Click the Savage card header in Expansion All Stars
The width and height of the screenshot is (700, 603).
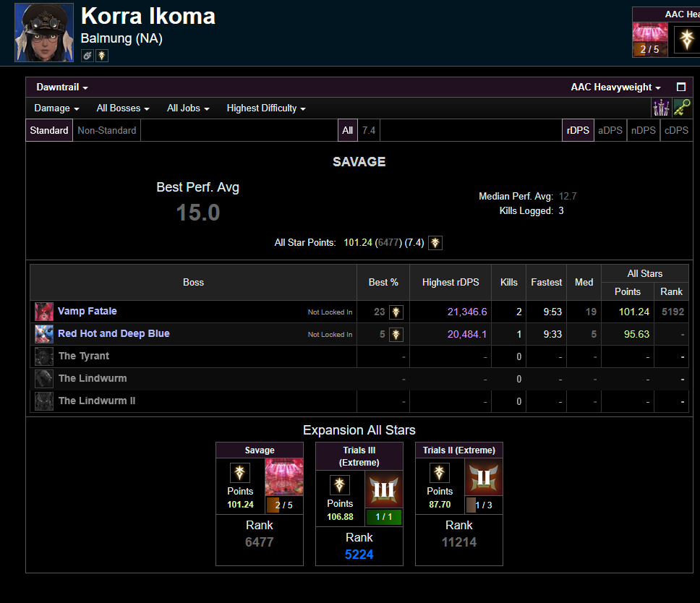click(260, 450)
